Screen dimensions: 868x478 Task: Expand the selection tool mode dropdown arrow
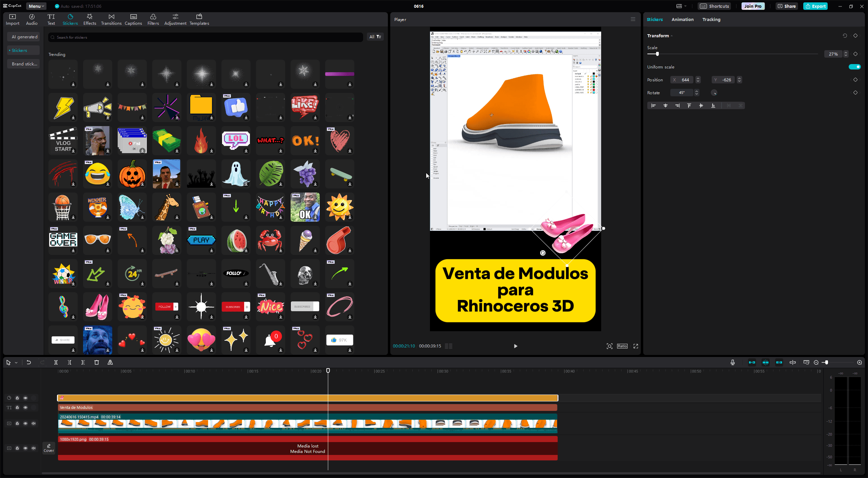point(16,363)
